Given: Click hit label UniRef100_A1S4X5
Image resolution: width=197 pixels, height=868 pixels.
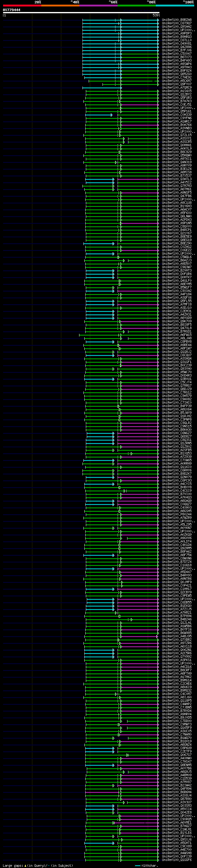Looking at the screenshot, I should [x=177, y=91].
